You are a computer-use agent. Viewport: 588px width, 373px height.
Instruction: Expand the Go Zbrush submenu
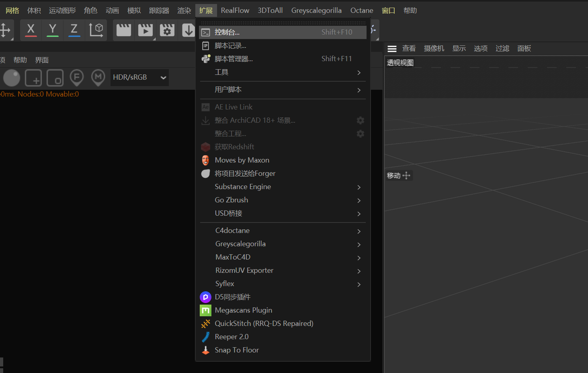click(283, 200)
